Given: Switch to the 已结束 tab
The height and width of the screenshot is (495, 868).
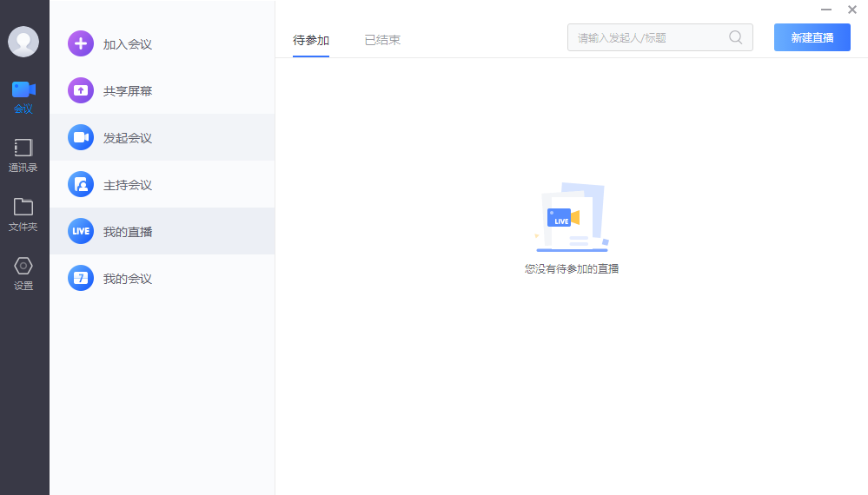Looking at the screenshot, I should point(382,40).
